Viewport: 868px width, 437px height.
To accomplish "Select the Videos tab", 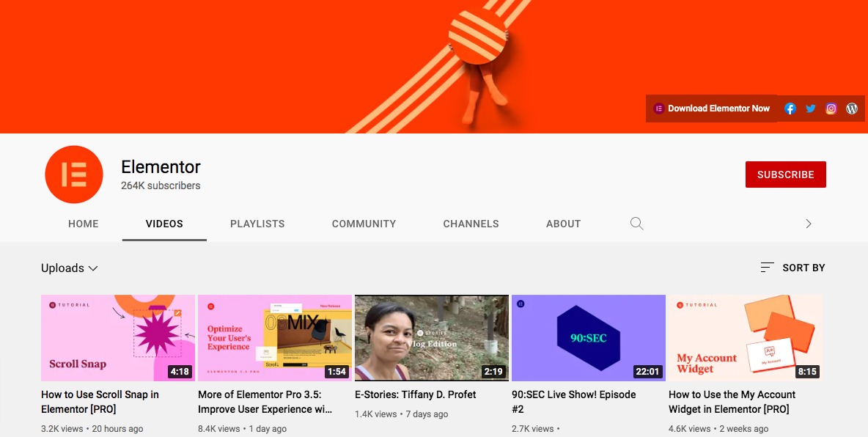I will coord(164,224).
